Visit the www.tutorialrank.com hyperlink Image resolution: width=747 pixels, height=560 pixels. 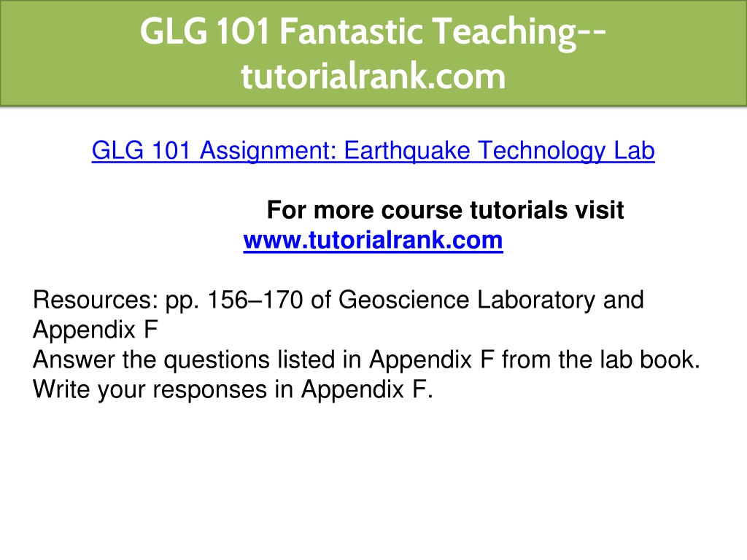[x=373, y=240]
